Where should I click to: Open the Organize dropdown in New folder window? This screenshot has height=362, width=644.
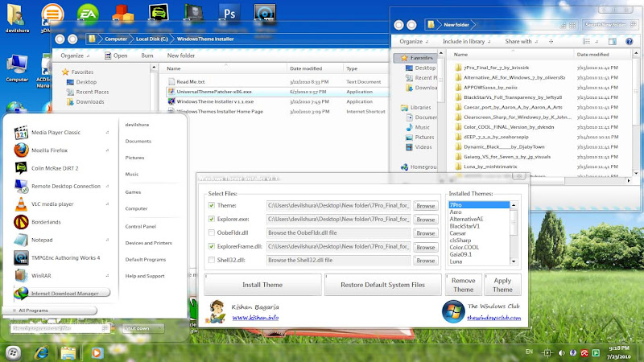coord(412,41)
